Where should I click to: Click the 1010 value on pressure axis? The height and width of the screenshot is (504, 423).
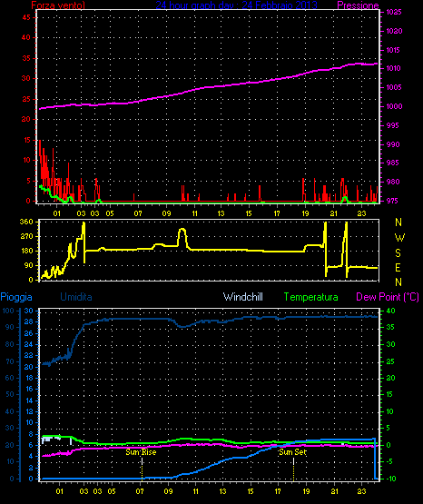pyautogui.click(x=393, y=68)
